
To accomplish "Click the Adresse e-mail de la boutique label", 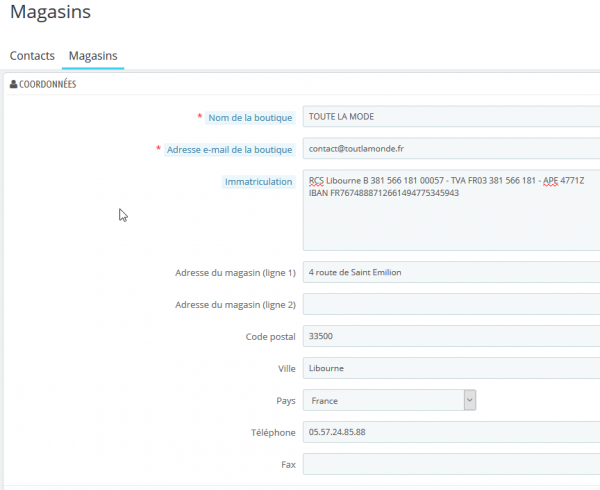I will point(230,150).
